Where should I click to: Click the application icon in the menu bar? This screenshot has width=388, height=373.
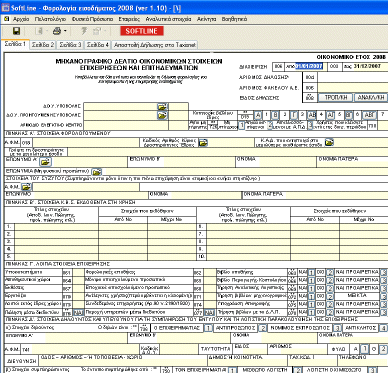[6, 19]
